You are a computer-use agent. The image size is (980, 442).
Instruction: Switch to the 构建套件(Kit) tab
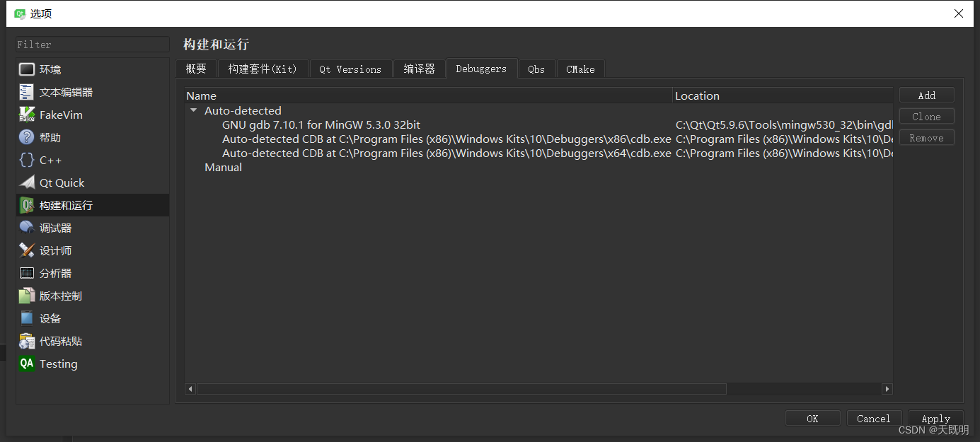[x=263, y=69]
